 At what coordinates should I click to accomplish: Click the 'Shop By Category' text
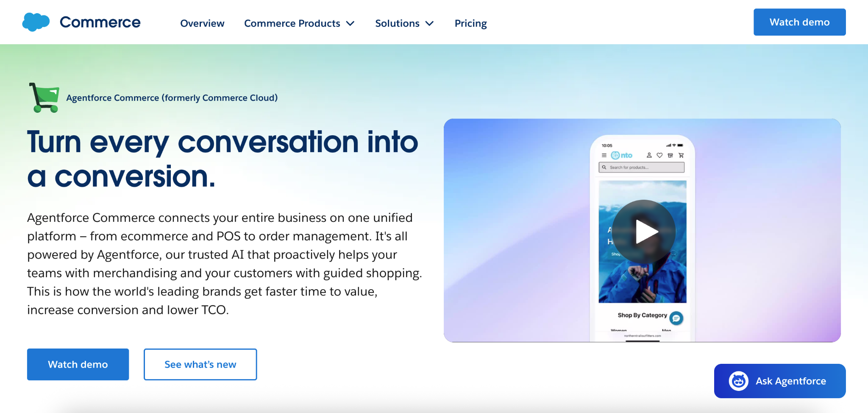tap(642, 315)
